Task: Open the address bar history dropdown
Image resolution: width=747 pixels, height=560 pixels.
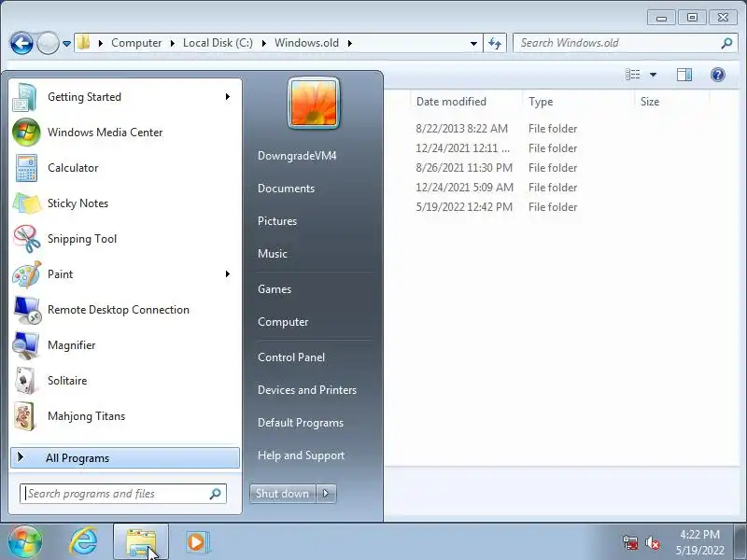Action: [473, 43]
